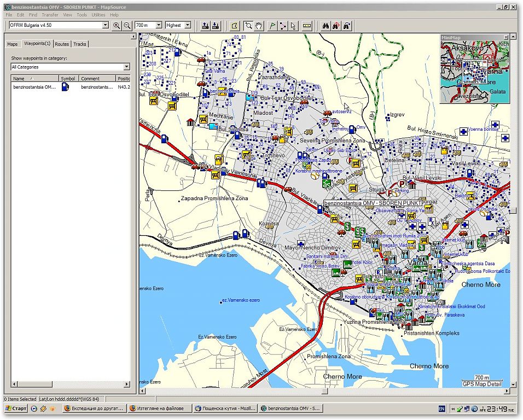
Task: Open the Transfer menu
Action: tap(50, 15)
